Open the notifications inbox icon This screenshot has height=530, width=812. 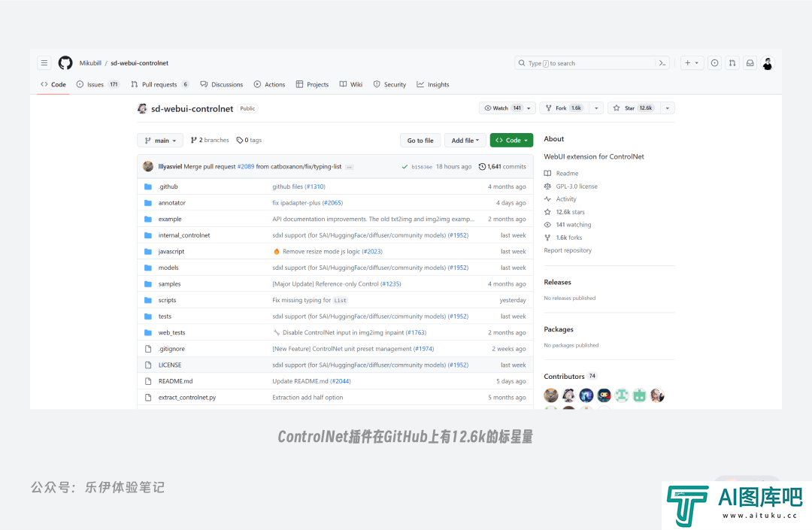point(750,63)
